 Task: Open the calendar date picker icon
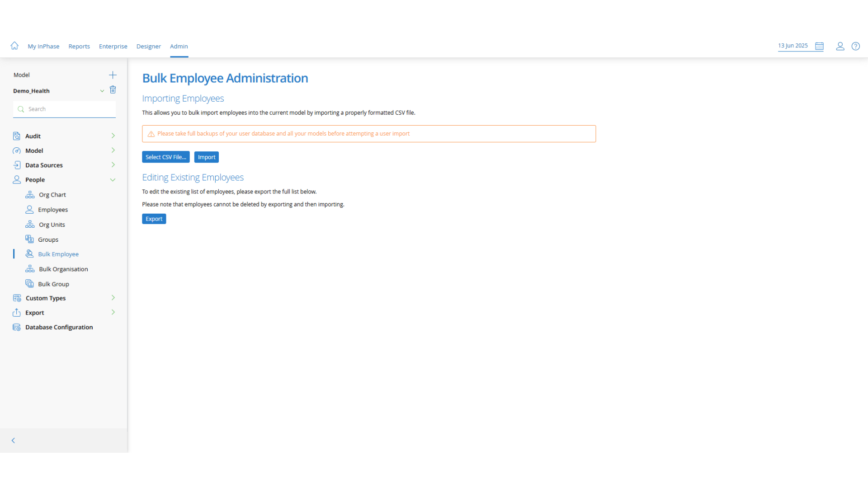pos(819,46)
